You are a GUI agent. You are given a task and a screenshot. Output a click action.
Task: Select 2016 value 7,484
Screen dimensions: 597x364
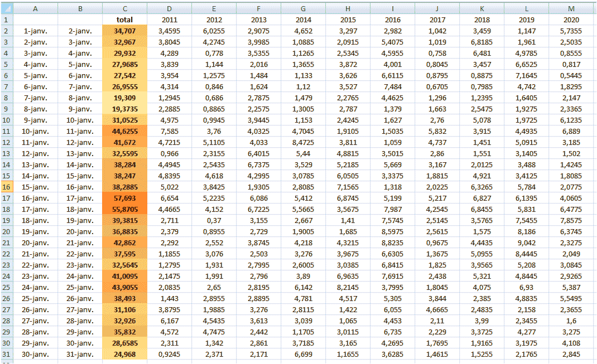point(393,87)
